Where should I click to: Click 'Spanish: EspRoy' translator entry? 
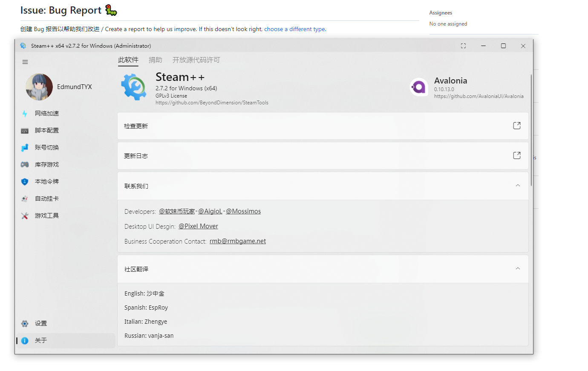146,308
